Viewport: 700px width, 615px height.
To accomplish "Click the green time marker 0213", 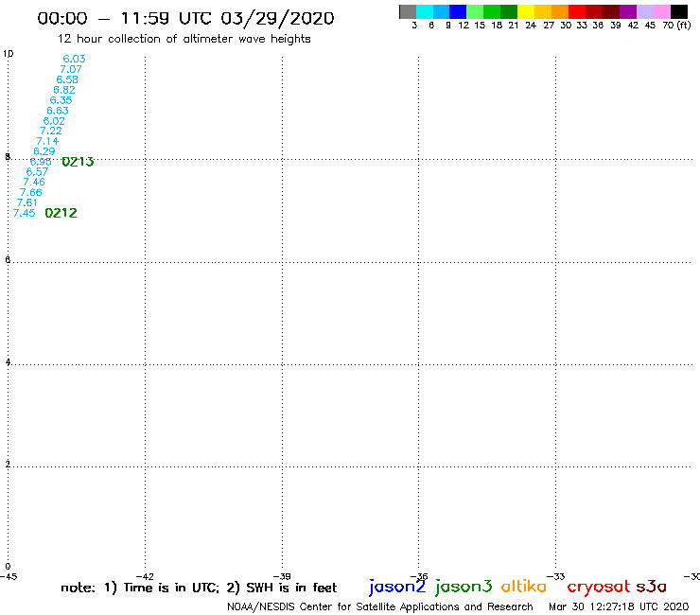I will click(79, 162).
